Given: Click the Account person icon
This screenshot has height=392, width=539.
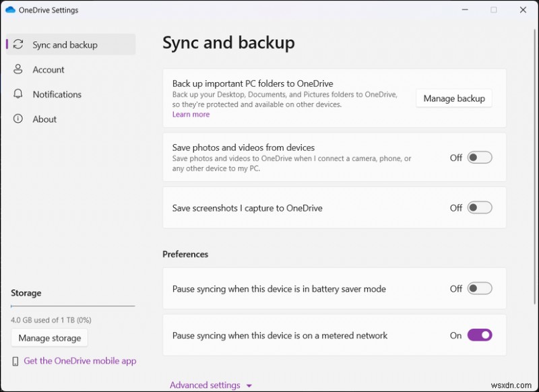Looking at the screenshot, I should (x=18, y=69).
